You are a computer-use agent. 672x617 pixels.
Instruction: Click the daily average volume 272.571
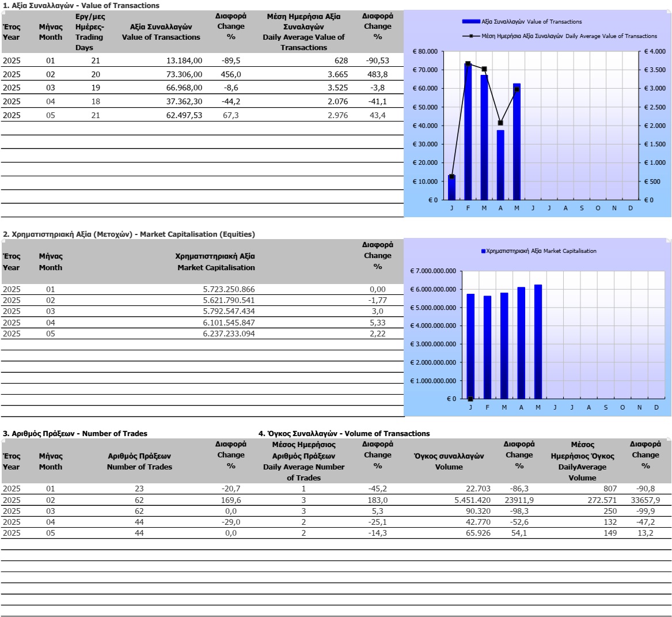tap(602, 500)
